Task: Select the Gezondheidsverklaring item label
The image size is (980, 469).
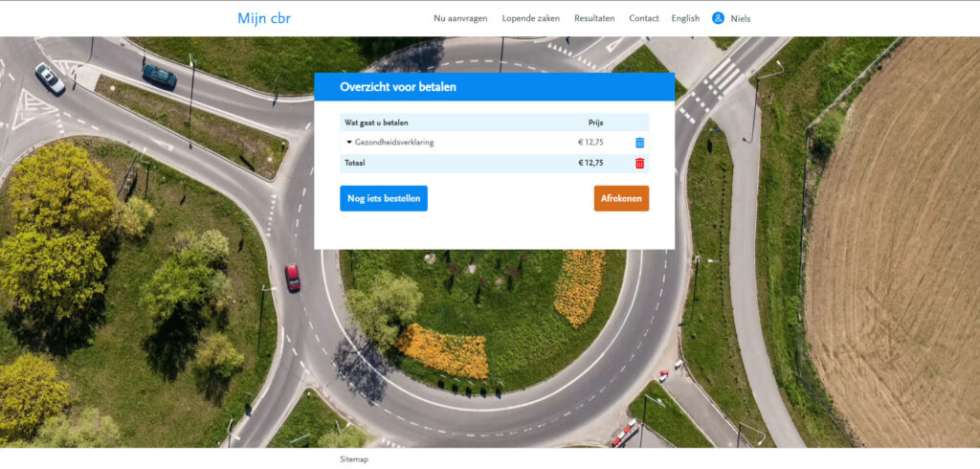Action: tap(394, 143)
